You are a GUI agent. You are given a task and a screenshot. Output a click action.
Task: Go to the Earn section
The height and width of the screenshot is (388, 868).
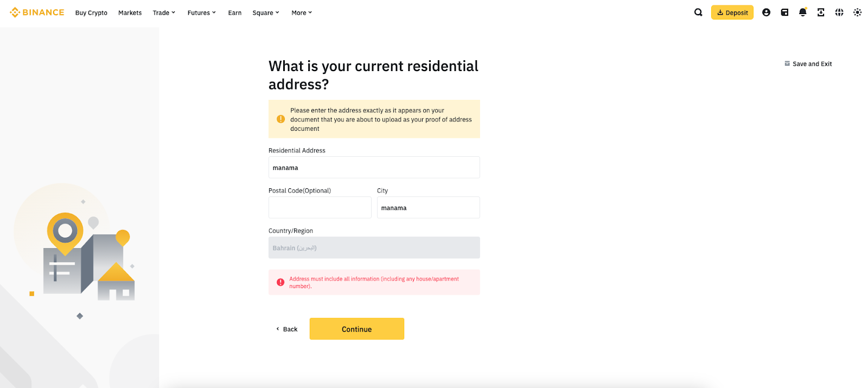234,12
